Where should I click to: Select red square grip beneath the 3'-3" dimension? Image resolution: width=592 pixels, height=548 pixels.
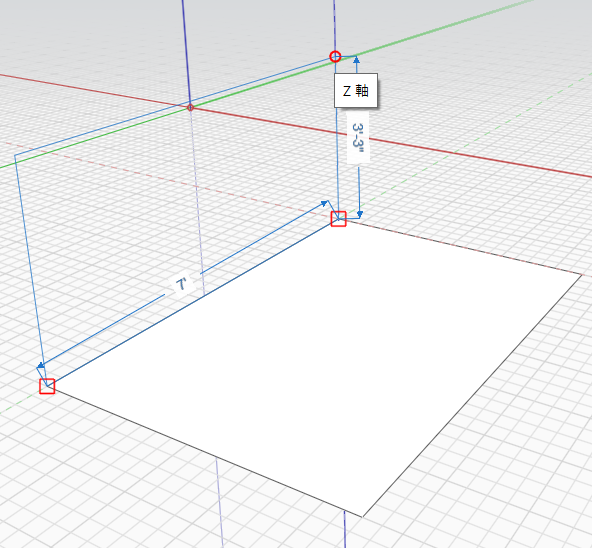coord(338,219)
